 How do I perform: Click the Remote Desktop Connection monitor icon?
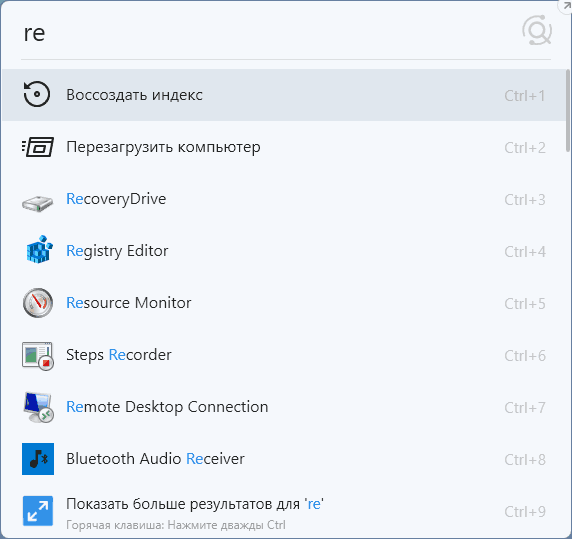(38, 407)
